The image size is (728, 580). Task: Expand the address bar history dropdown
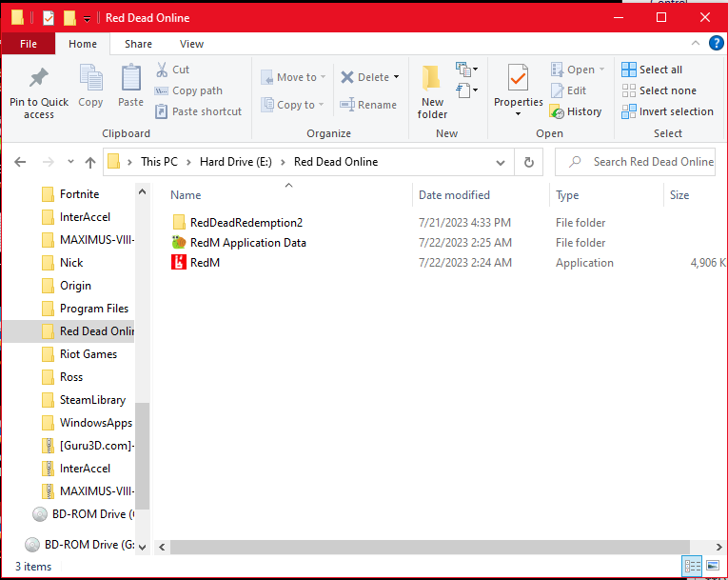pyautogui.click(x=501, y=162)
